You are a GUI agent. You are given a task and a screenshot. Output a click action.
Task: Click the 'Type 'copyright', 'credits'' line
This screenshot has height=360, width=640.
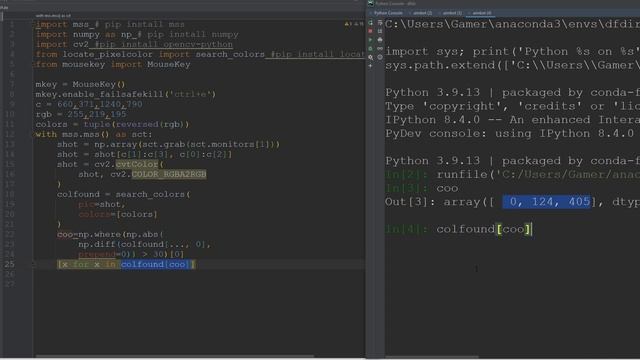tap(513, 106)
